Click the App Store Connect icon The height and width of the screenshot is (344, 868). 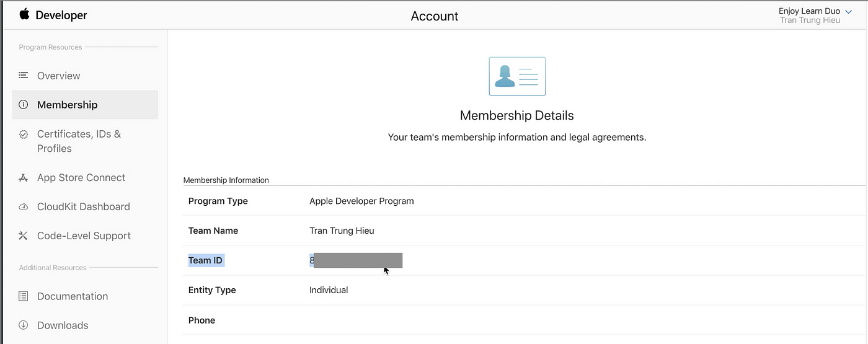(x=24, y=178)
